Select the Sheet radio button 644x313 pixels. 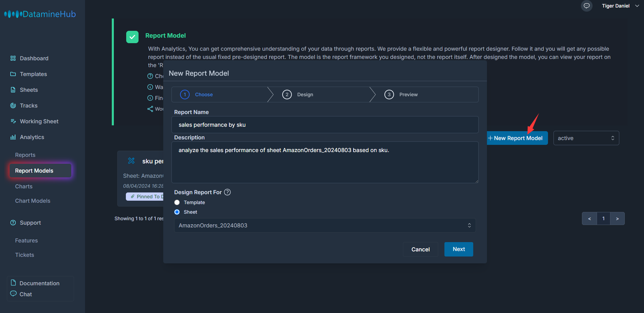click(177, 212)
